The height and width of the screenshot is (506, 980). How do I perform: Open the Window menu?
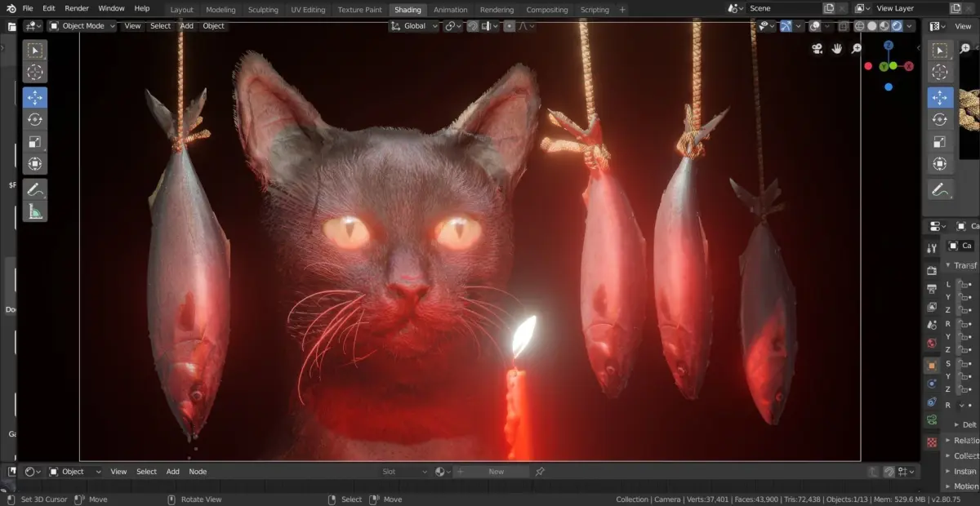click(111, 8)
